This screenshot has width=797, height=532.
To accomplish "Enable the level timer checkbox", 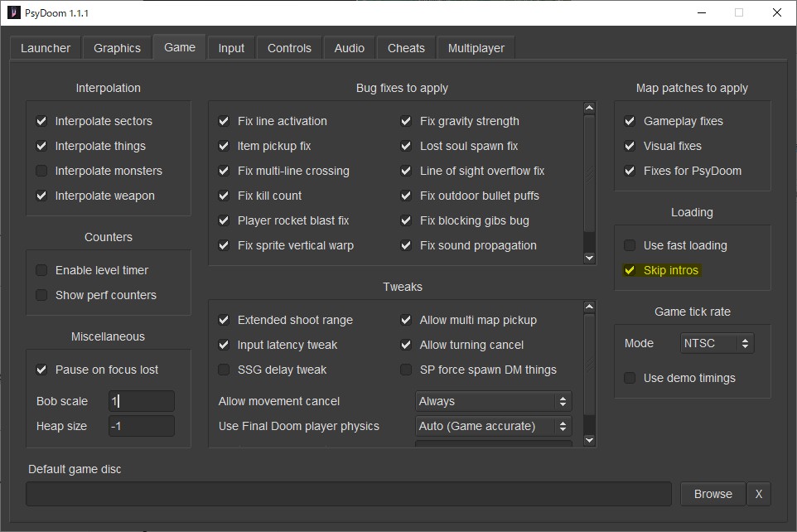I will point(41,270).
